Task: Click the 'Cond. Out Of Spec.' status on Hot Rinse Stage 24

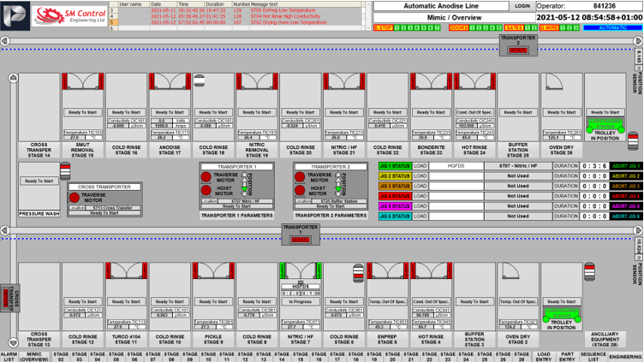Action: coord(474,112)
